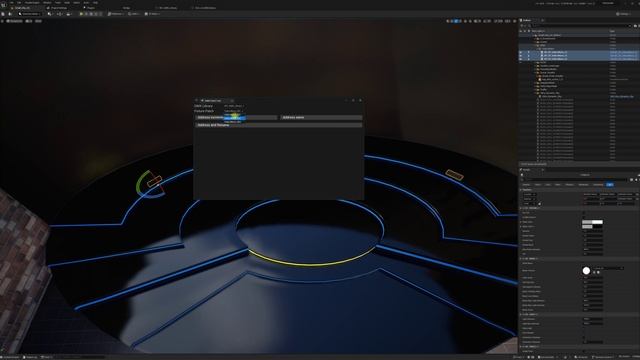This screenshot has width=640, height=360.
Task: Click the Location X value field
Action: (x=591, y=194)
